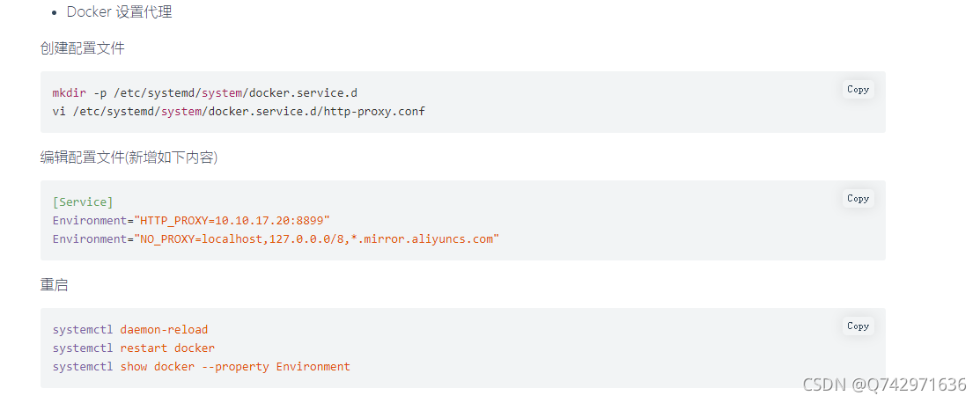Click 'docker.service.d' in the mkdir path

click(303, 93)
